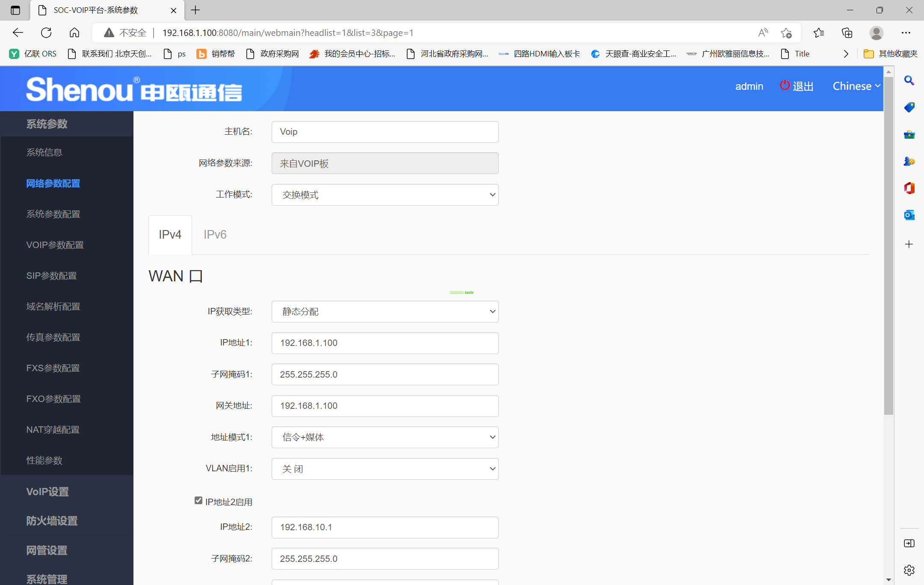The width and height of the screenshot is (924, 585).
Task: Expand the 工作模式 dropdown
Action: coord(385,195)
